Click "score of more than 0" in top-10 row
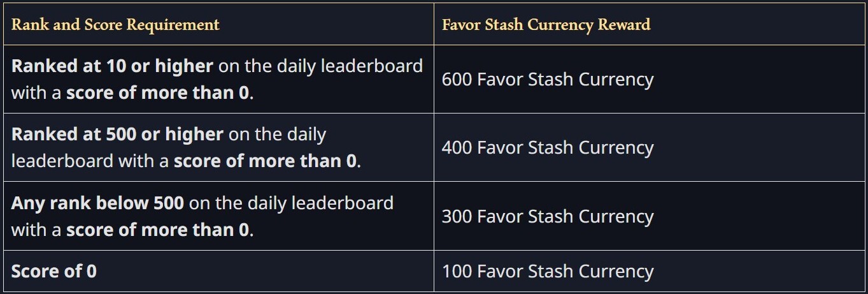 tap(157, 93)
